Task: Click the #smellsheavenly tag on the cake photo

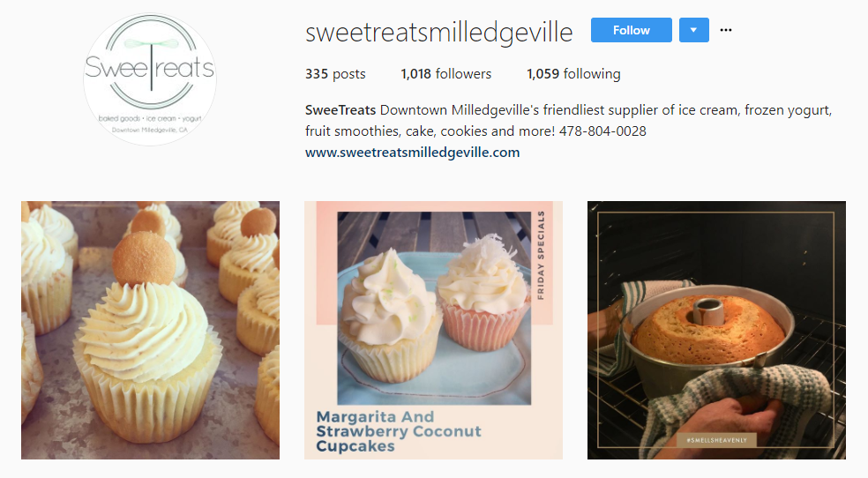Action: coord(716,440)
